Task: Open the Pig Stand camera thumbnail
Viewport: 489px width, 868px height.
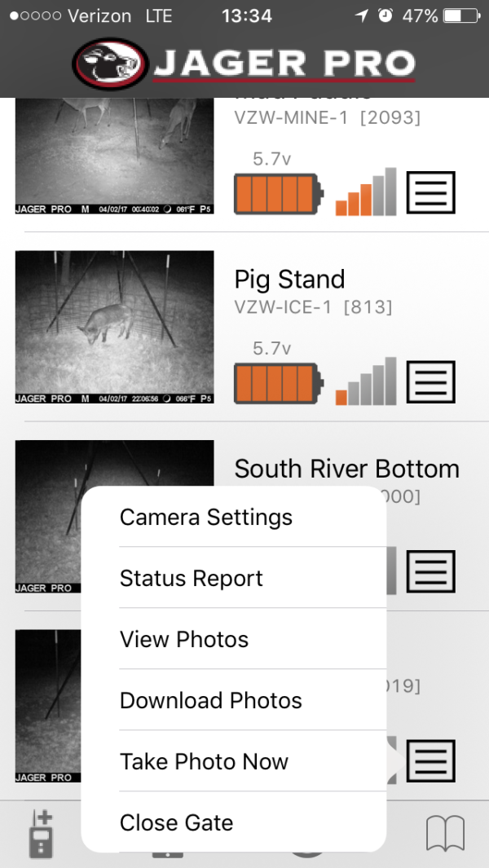Action: click(x=115, y=327)
